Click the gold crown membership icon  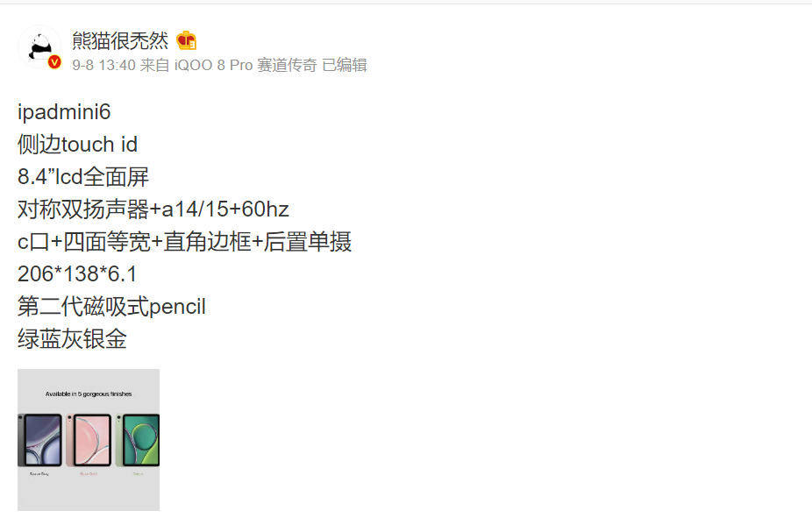[187, 40]
